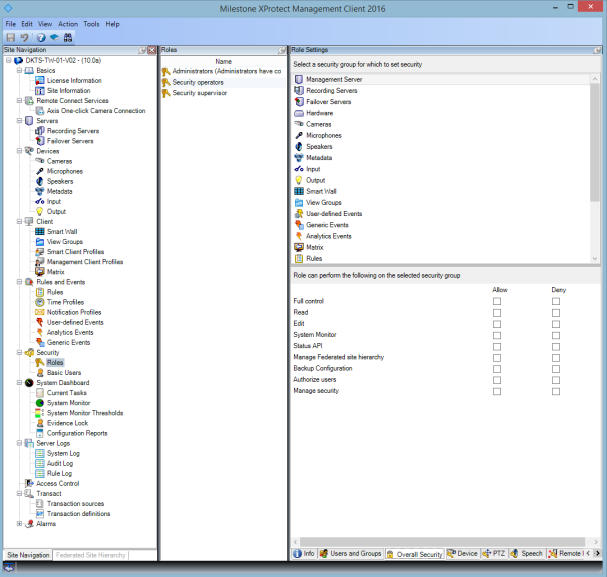607x577 pixels.
Task: Collapse the Server Logs node
Action: pos(19,443)
